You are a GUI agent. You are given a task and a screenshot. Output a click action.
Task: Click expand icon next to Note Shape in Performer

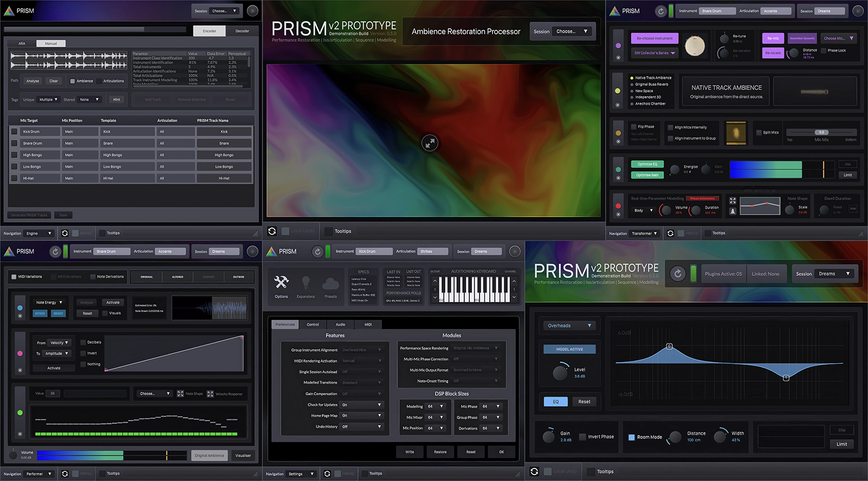click(x=180, y=394)
